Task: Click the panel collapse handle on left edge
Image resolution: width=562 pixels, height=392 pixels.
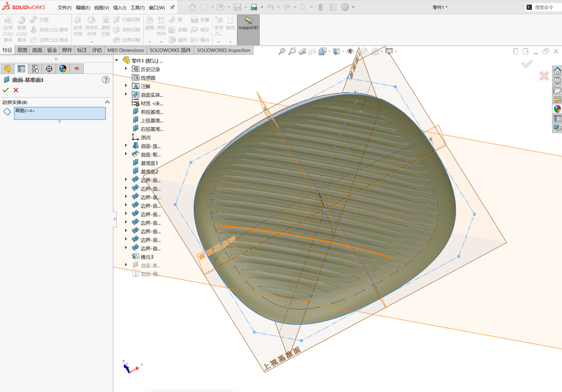Action: coord(114,219)
